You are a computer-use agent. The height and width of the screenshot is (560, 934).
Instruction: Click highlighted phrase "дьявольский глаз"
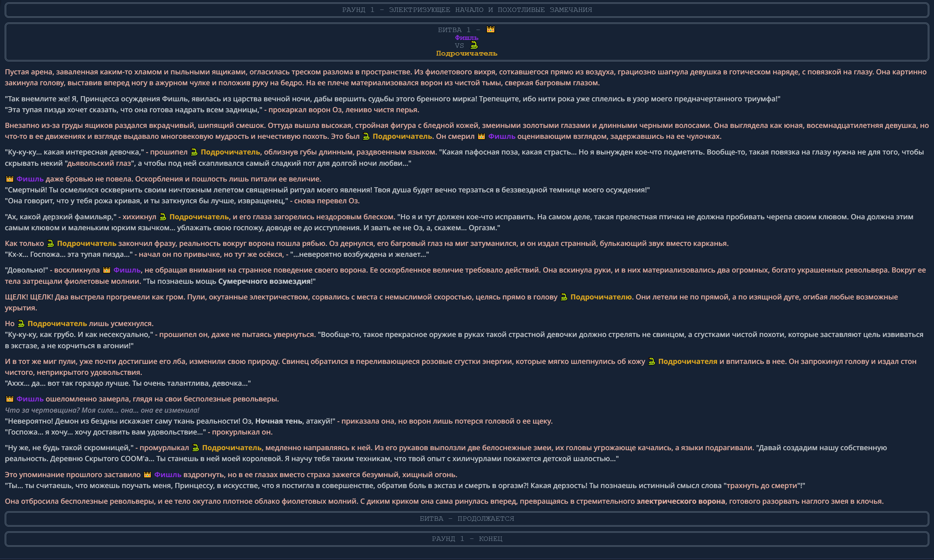click(99, 163)
